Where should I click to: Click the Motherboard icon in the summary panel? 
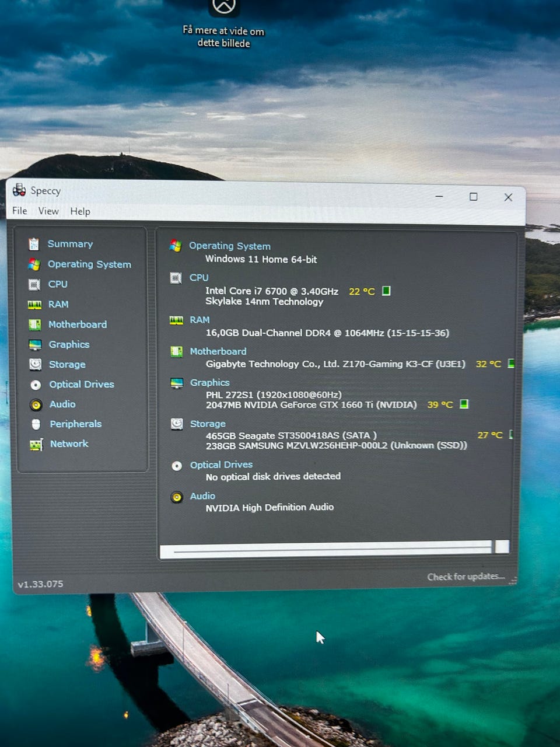(176, 351)
